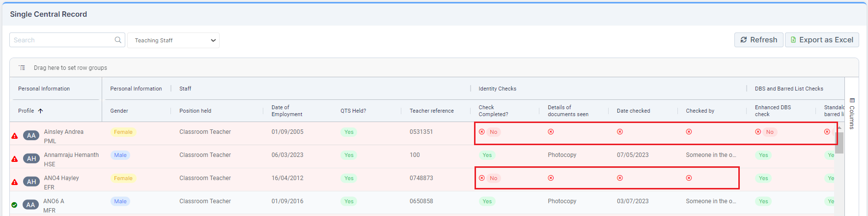Click Enhanced DBS Yes for AN04 Hayley
Screen dimensions: 868x216
(763, 178)
